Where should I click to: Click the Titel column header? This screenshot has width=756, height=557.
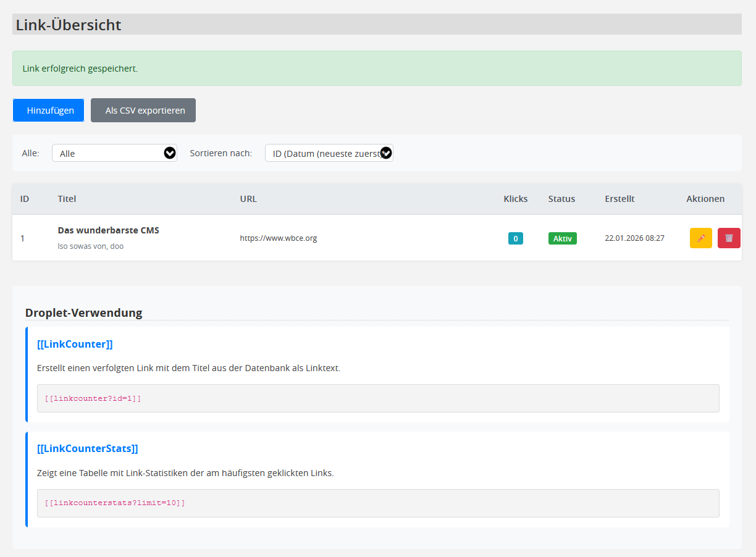pyautogui.click(x=67, y=199)
